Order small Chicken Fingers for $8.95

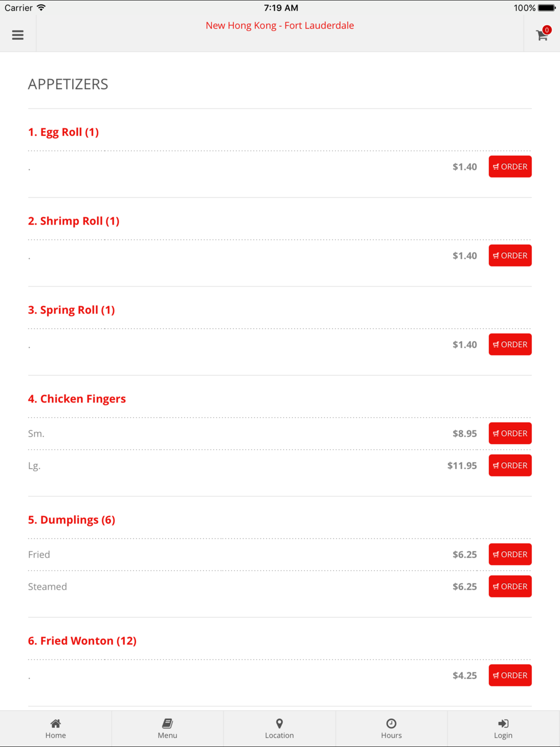point(510,433)
